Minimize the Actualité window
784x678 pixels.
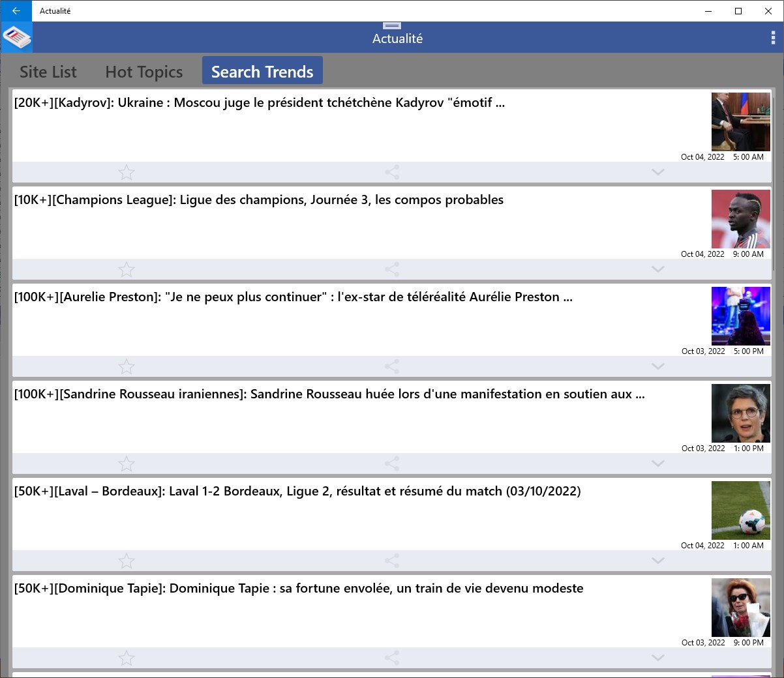pos(708,11)
